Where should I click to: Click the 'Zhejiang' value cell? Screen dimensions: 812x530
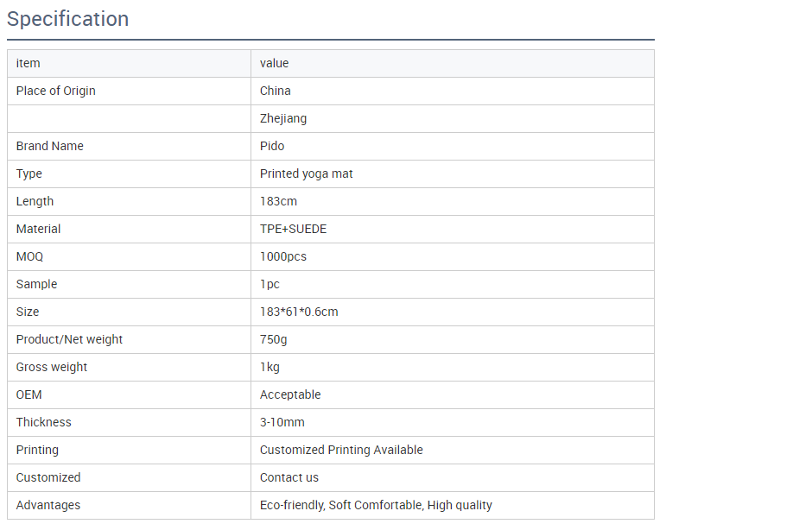point(283,118)
